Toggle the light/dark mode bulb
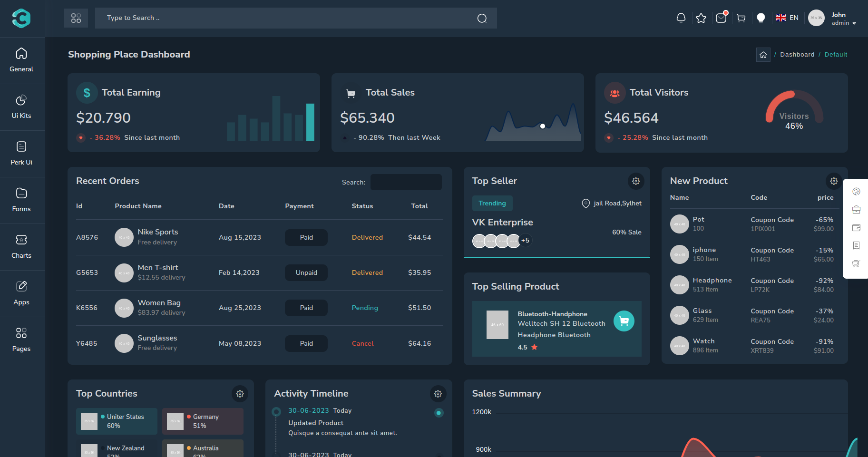The width and height of the screenshot is (868, 457). (761, 18)
